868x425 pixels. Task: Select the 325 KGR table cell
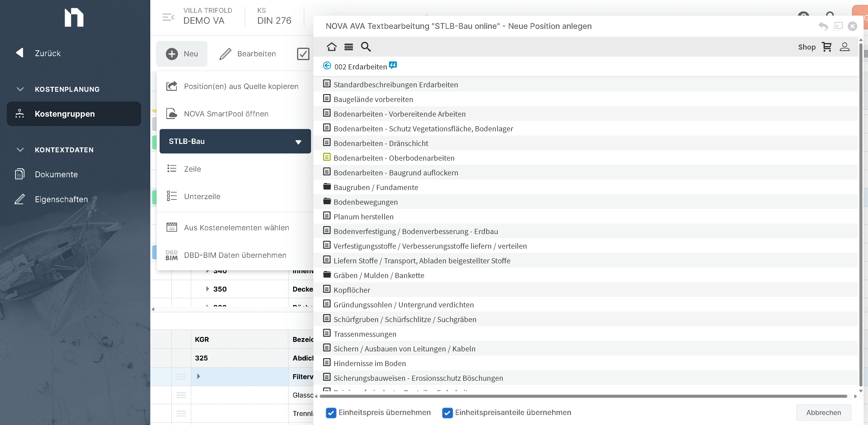pyautogui.click(x=240, y=358)
